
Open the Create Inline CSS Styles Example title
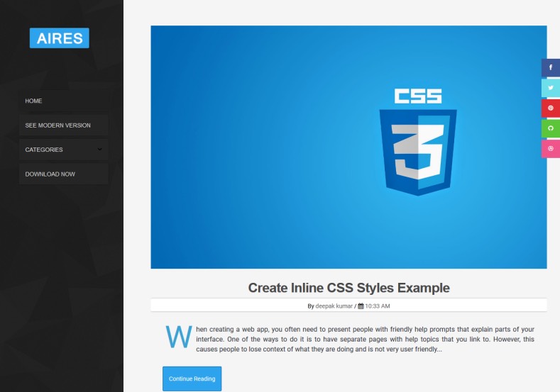348,288
